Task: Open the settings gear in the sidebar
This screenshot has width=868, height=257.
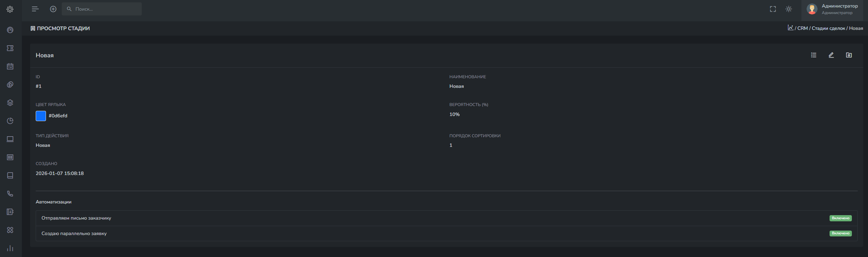Action: click(10, 9)
